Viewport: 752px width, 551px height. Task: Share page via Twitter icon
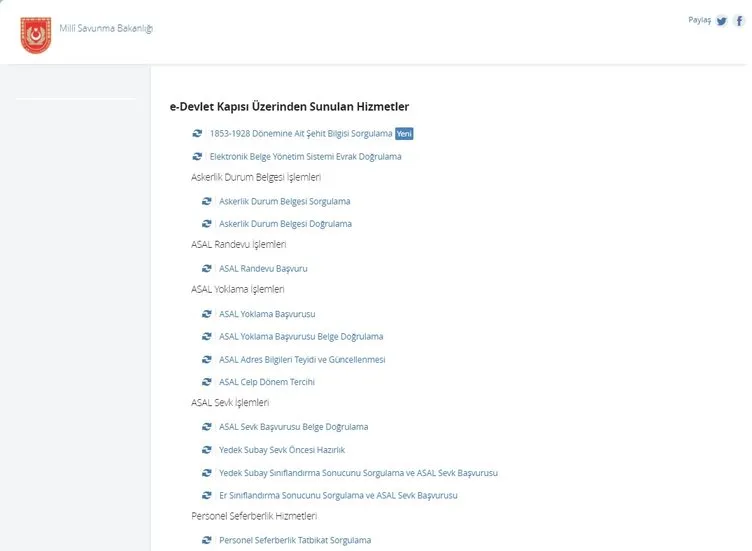pyautogui.click(x=721, y=21)
